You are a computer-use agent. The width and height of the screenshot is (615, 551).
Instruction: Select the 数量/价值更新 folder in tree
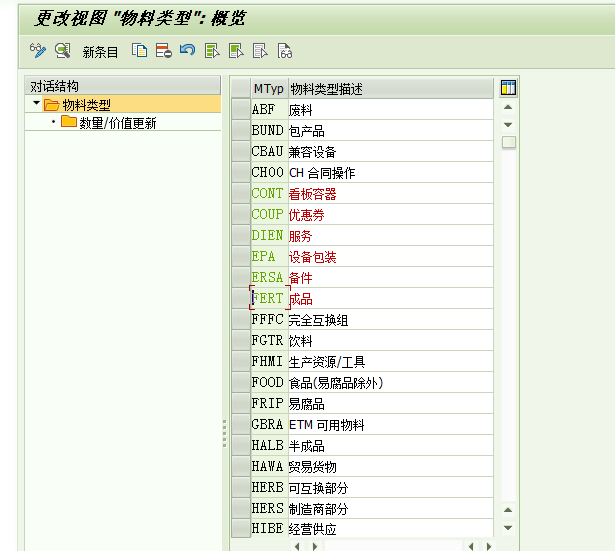(110, 123)
